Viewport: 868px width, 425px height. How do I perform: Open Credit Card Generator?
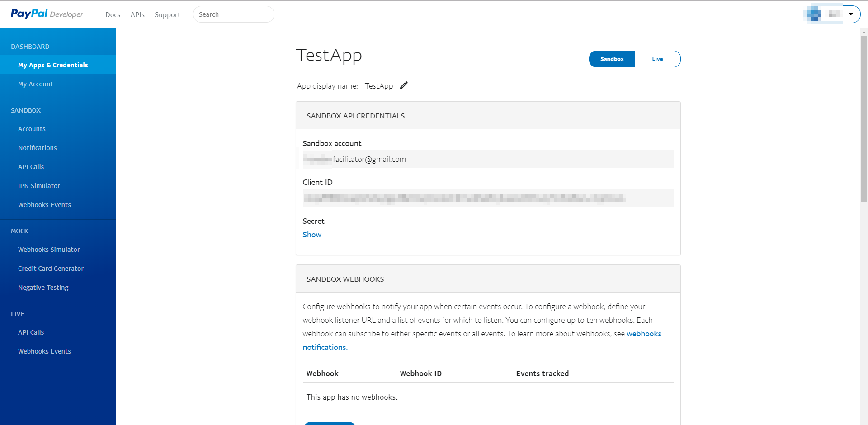click(x=51, y=269)
